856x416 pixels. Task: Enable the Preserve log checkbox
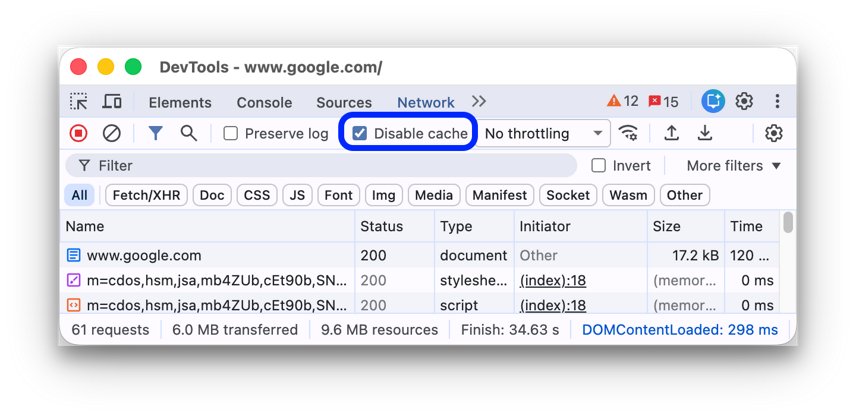point(231,134)
